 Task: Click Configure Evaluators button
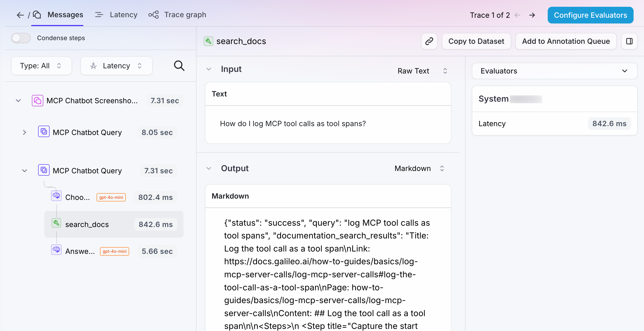point(590,15)
